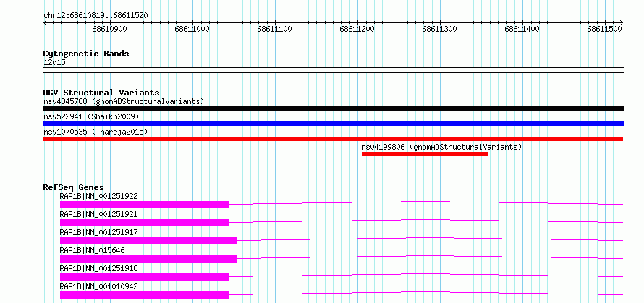Viewport: 644px width, 303px height.
Task: Click the 68611300 ruler position label
Action: point(439,29)
